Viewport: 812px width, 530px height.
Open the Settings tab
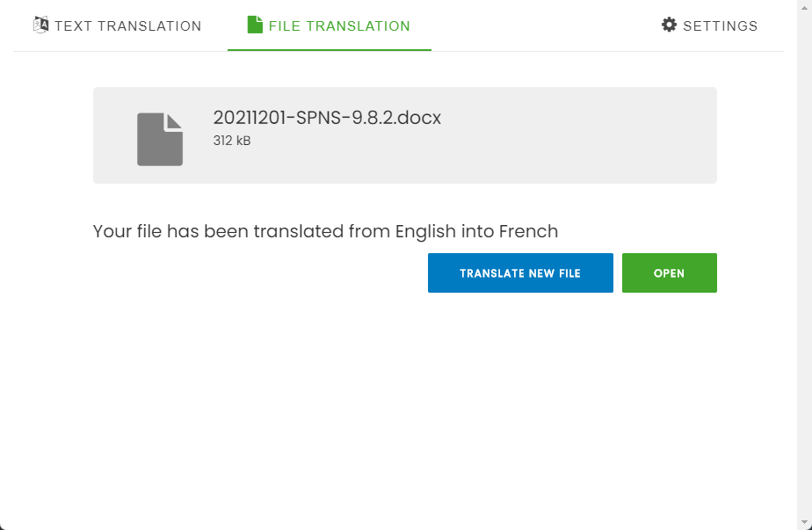coord(709,25)
